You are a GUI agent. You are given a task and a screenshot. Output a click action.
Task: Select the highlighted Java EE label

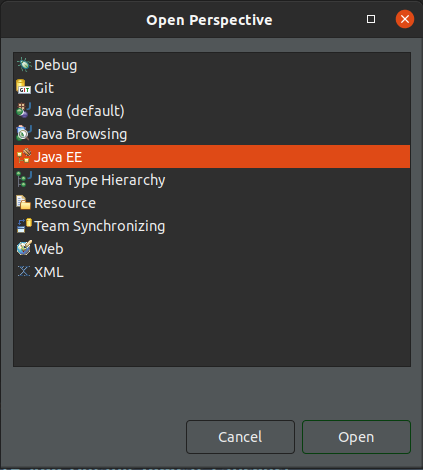coord(58,157)
